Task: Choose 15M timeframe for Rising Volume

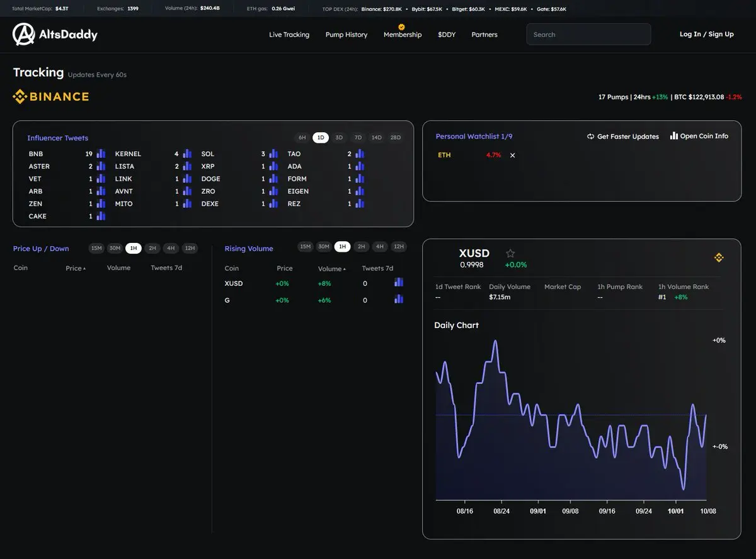Action: [305, 247]
